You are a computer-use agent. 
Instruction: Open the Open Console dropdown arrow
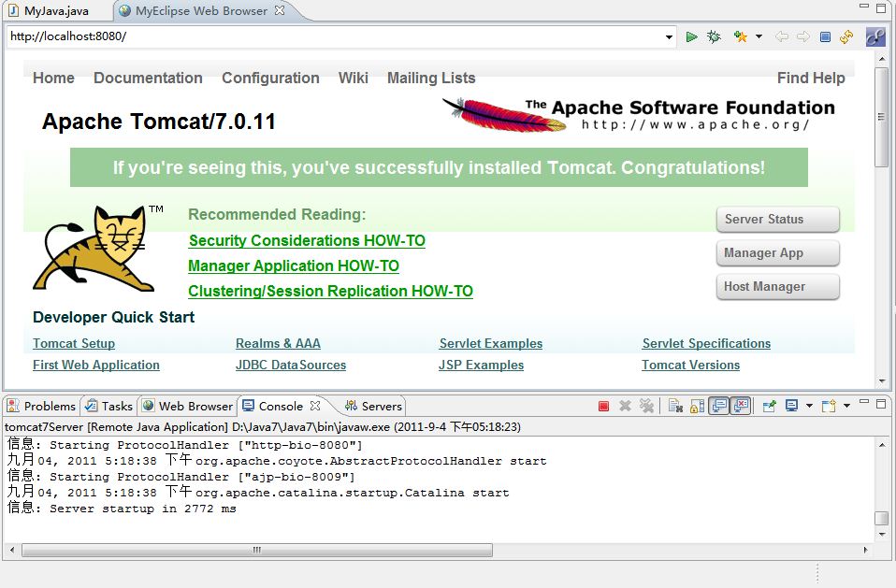tap(846, 406)
